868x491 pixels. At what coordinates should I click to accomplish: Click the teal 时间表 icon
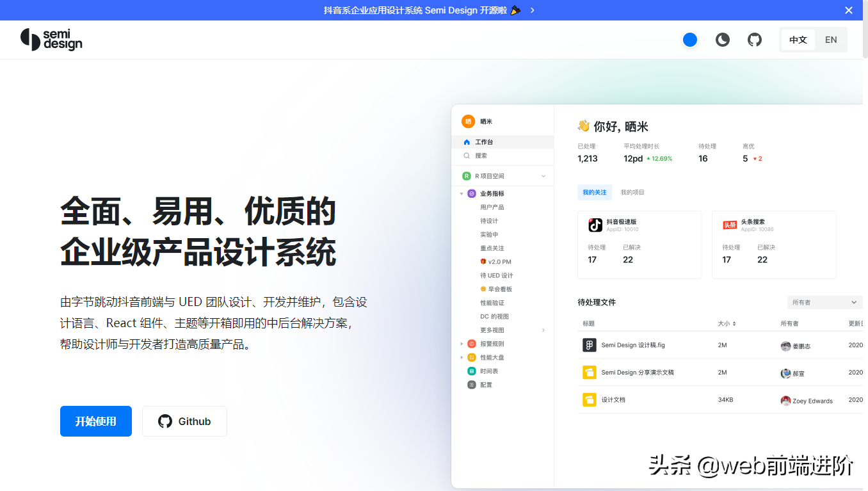472,371
